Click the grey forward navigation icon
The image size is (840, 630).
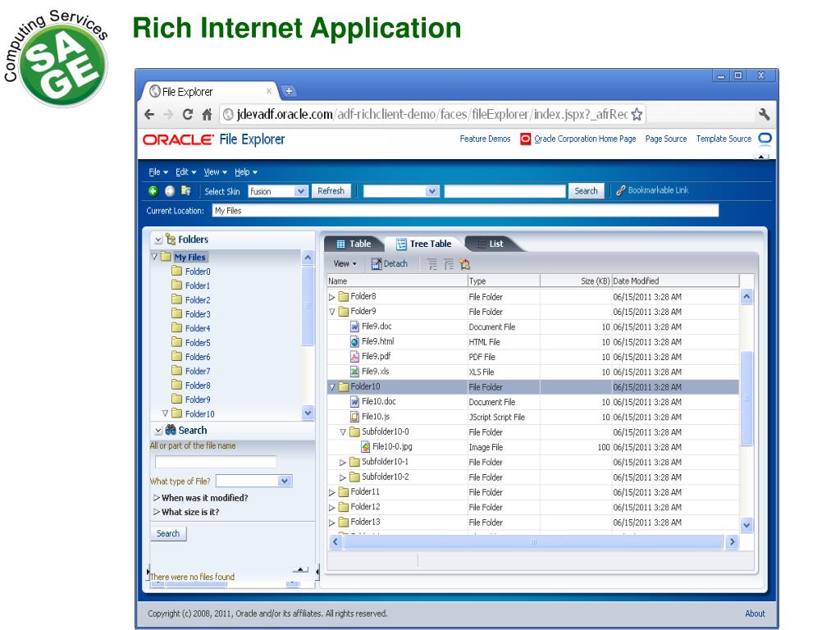(170, 190)
